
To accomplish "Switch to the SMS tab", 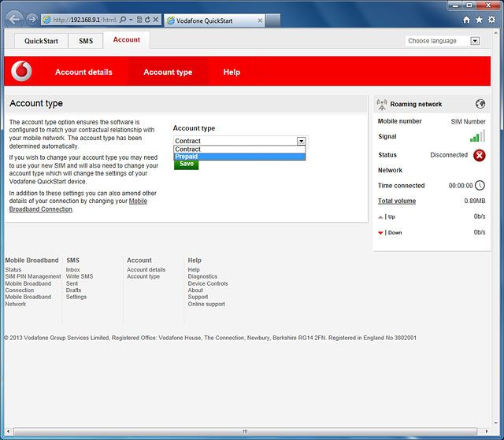I will tap(86, 41).
